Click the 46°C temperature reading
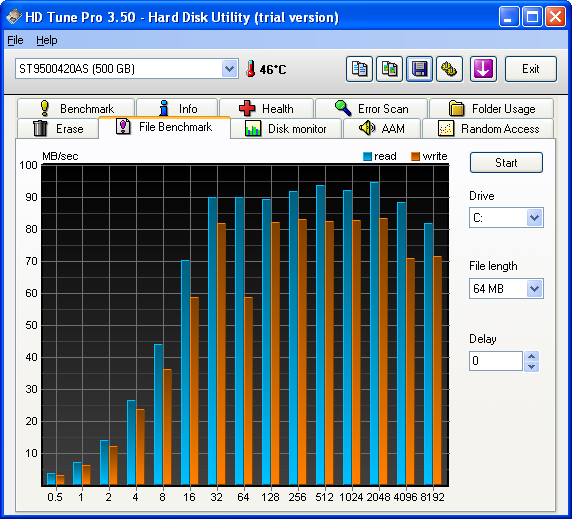The image size is (572, 519). coord(273,69)
